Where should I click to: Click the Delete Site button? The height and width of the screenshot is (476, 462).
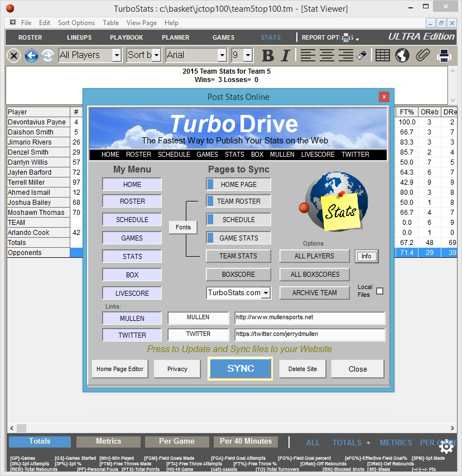coord(302,369)
